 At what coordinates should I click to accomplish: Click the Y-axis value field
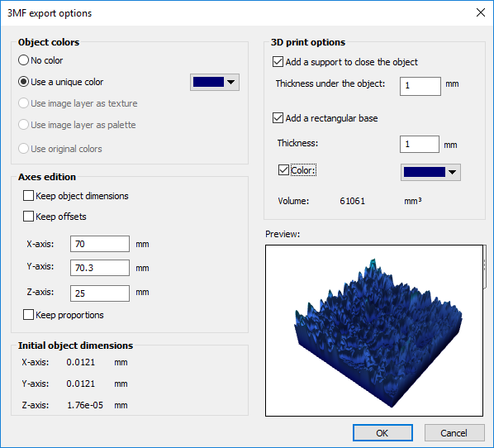coord(100,268)
